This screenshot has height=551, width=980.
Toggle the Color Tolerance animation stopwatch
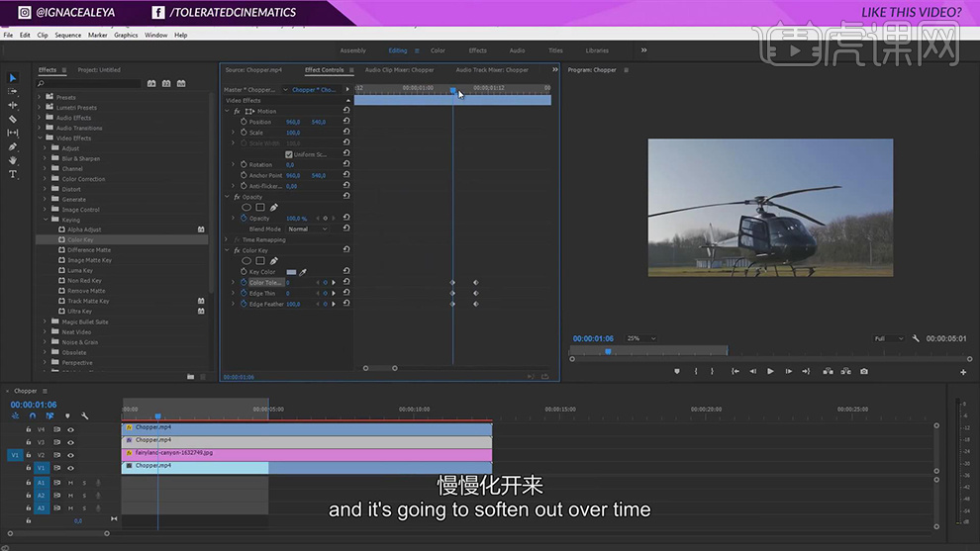tap(244, 283)
